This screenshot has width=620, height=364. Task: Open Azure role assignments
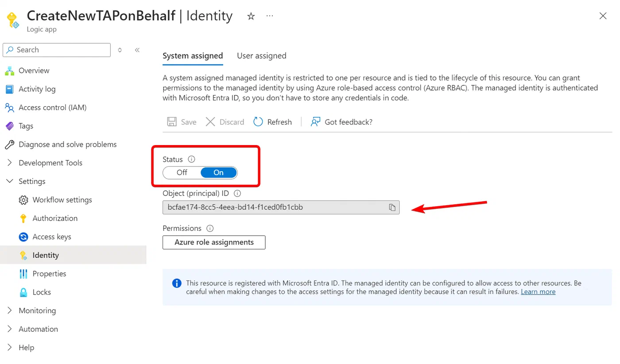[x=214, y=242]
